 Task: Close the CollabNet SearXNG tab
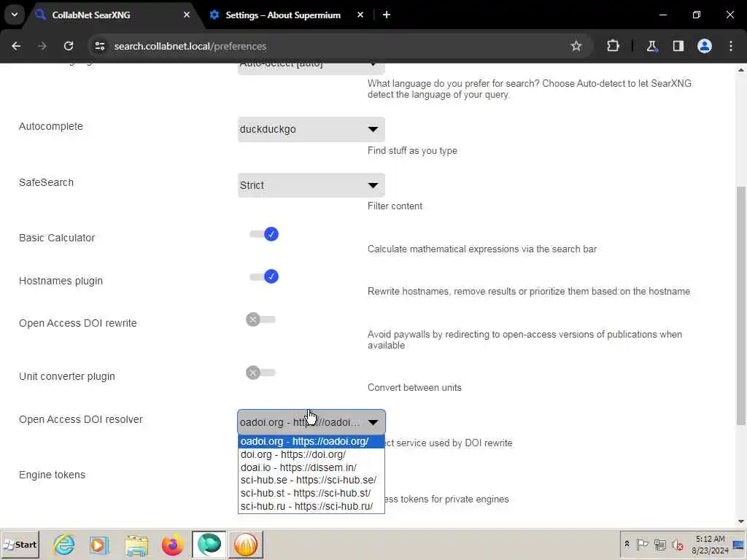coord(187,15)
